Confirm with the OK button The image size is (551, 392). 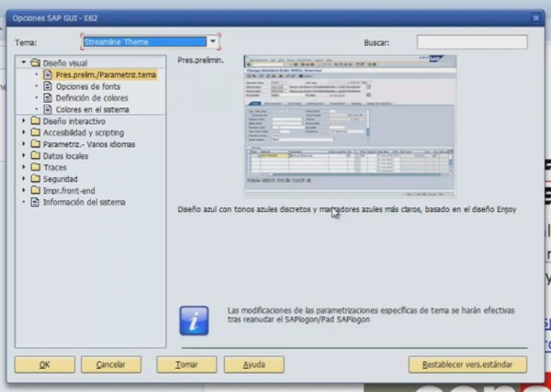click(45, 364)
